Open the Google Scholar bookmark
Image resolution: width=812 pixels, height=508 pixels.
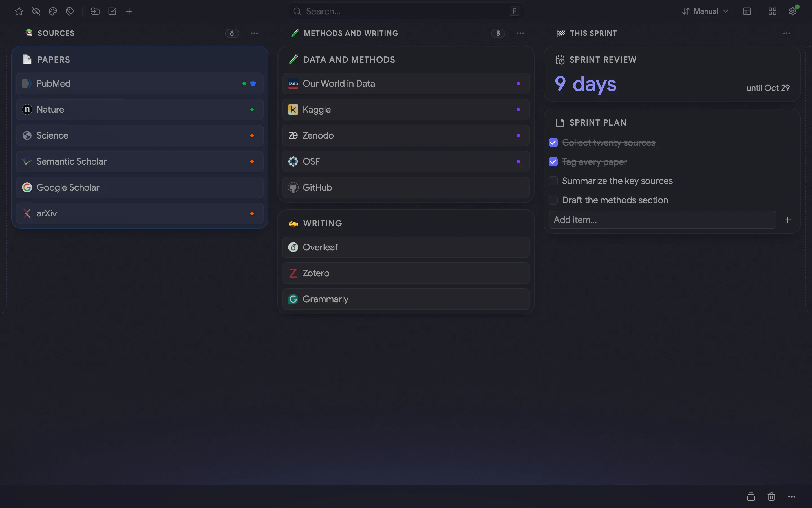click(x=140, y=187)
